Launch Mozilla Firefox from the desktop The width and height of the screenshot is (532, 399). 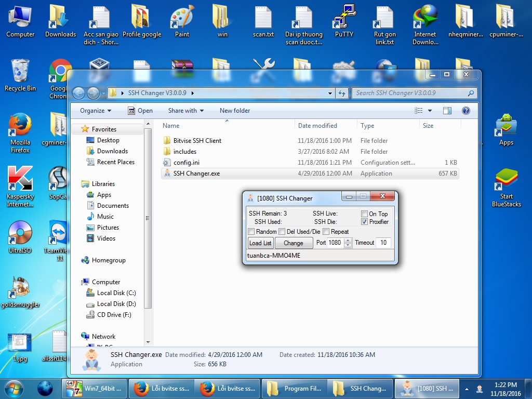pos(20,133)
